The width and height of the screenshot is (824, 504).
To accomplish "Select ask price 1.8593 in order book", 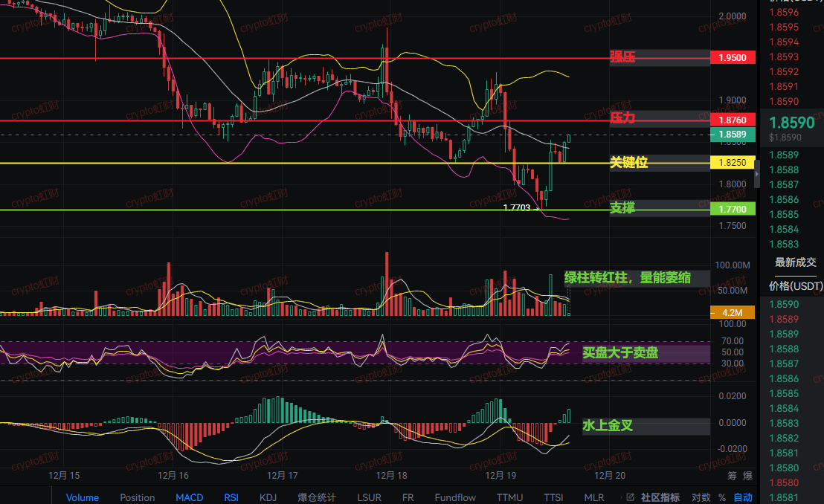I will click(x=784, y=56).
